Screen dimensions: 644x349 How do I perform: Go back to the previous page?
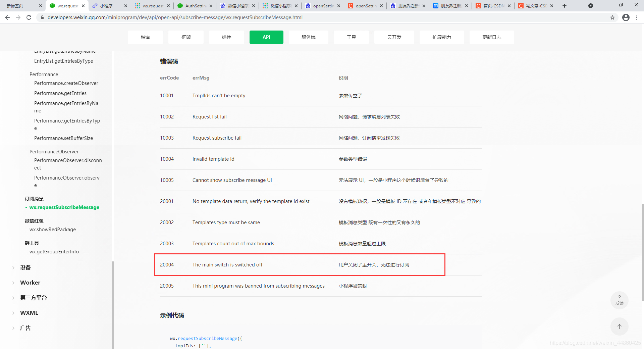click(x=7, y=17)
